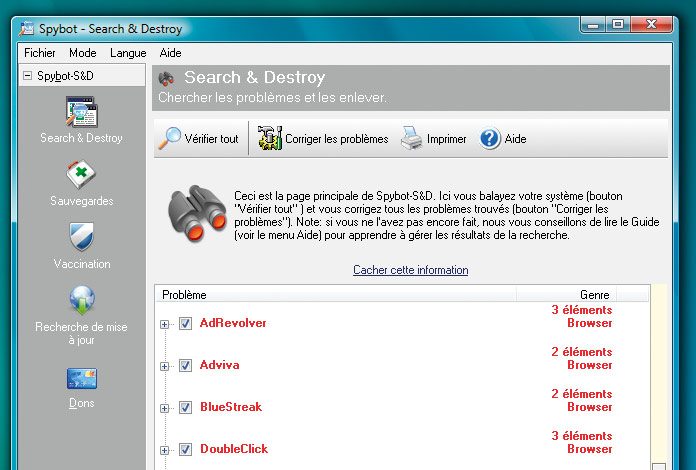
Task: Click the Aide toolbar button label
Action: tap(515, 139)
